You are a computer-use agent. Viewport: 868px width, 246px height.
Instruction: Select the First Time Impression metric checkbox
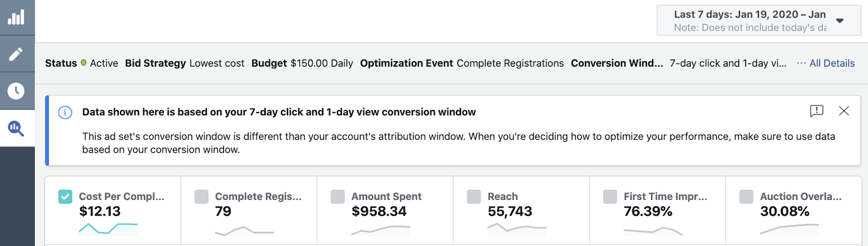[610, 197]
